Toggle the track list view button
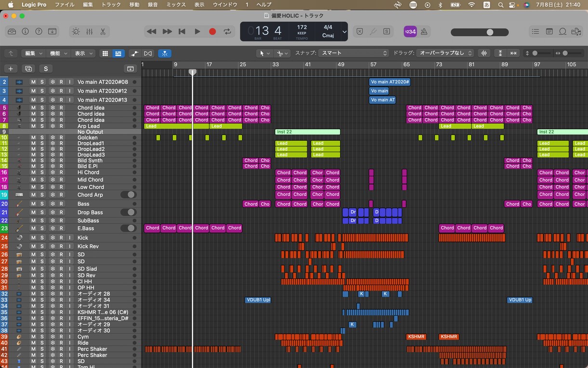Screen dimensions: 588x368 tap(118, 53)
